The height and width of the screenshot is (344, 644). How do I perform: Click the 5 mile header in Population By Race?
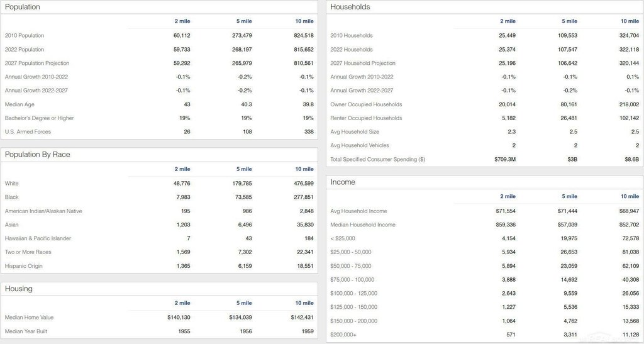point(244,169)
